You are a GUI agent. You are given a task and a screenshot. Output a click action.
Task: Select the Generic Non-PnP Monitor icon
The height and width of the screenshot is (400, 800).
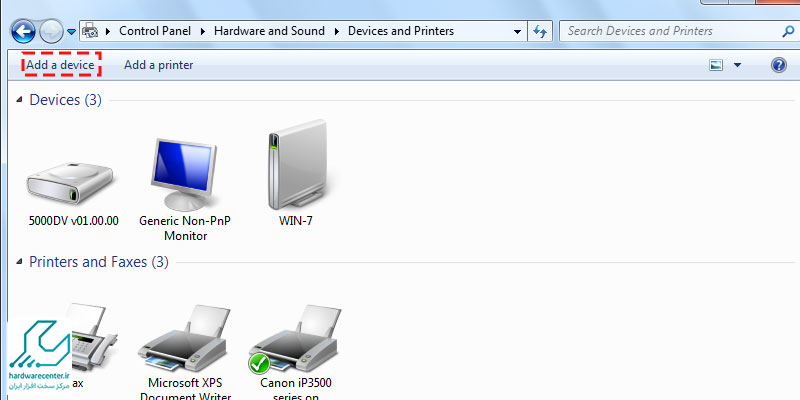184,173
